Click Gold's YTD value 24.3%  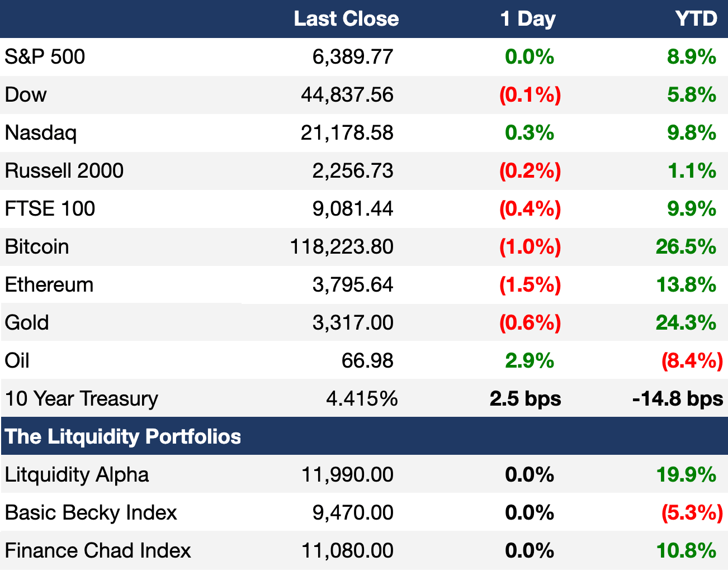686,323
